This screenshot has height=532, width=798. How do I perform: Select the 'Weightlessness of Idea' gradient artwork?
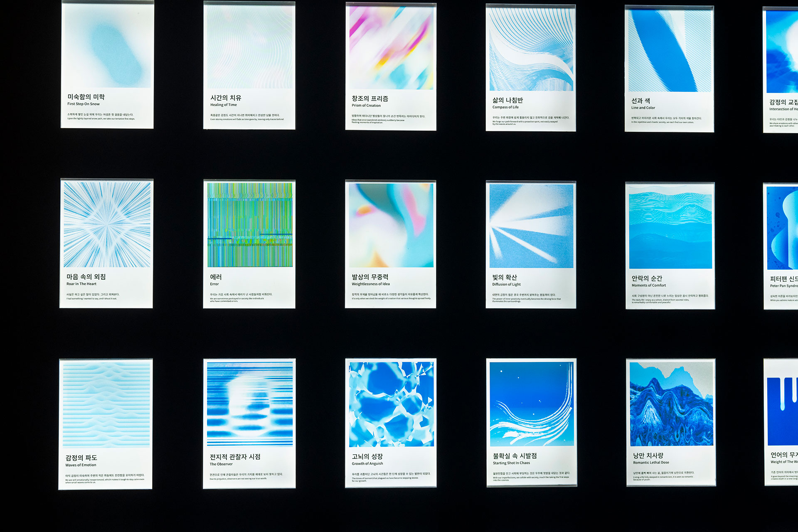coord(391,225)
